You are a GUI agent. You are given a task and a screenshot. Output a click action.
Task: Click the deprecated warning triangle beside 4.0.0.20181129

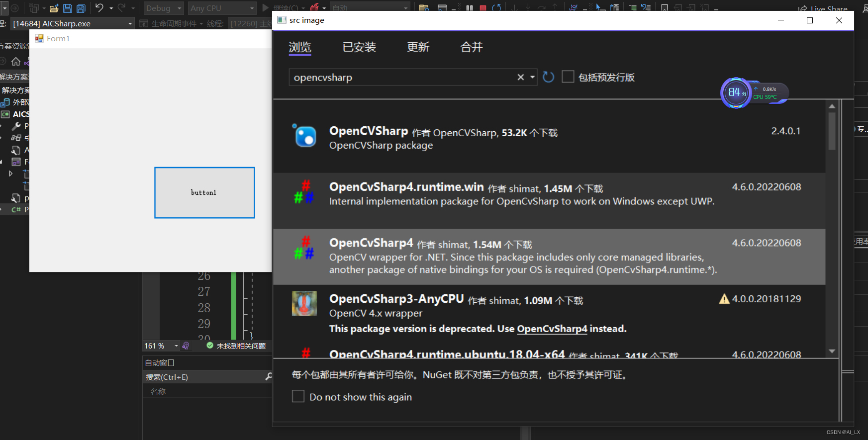[724, 299]
